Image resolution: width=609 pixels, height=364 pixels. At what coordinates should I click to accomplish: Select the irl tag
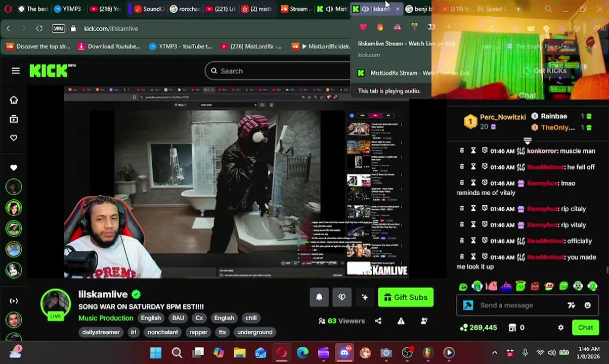tap(134, 332)
